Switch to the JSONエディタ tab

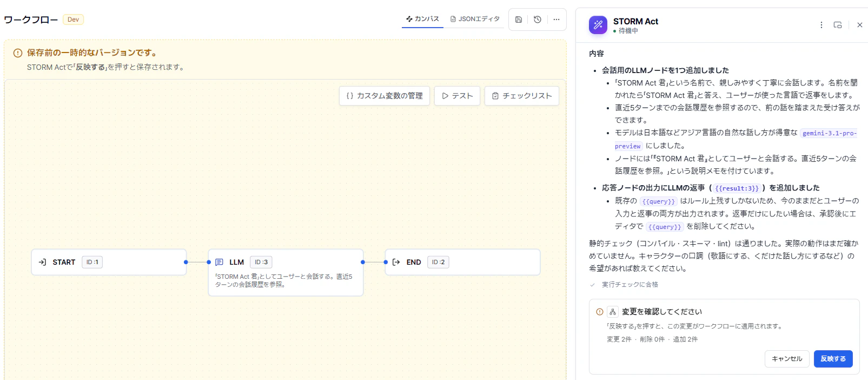coord(475,19)
